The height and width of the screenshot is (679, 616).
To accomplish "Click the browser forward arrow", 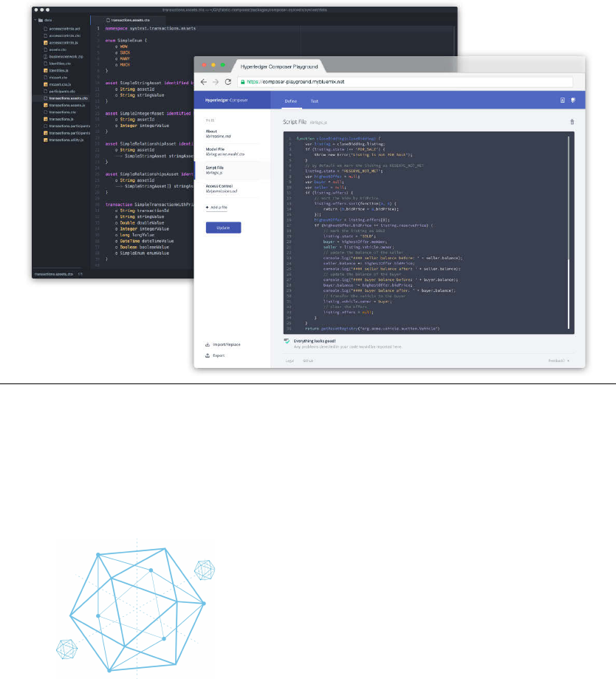I will click(216, 82).
